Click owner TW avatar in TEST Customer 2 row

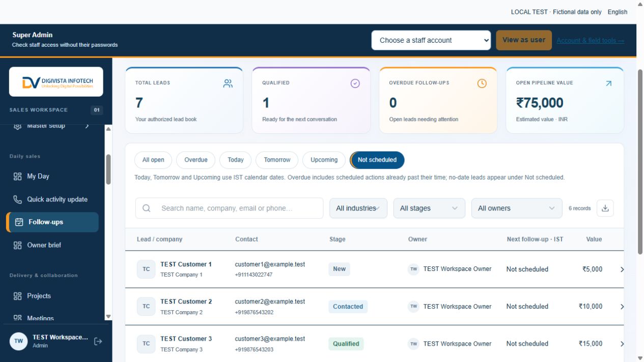click(413, 306)
